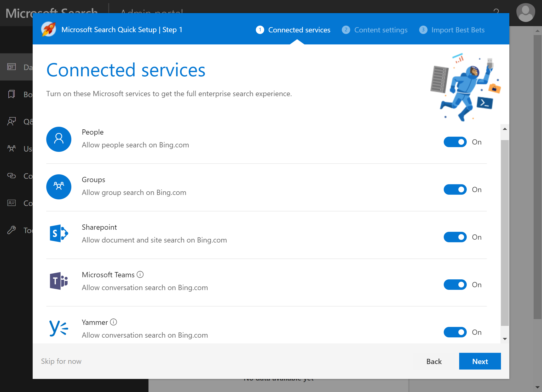542x392 pixels.
Task: Click the Teams info circle icon
Action: [141, 274]
